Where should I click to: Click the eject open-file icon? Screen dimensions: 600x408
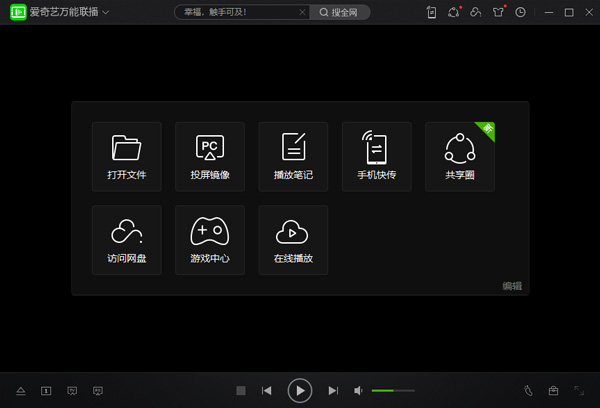click(x=21, y=391)
